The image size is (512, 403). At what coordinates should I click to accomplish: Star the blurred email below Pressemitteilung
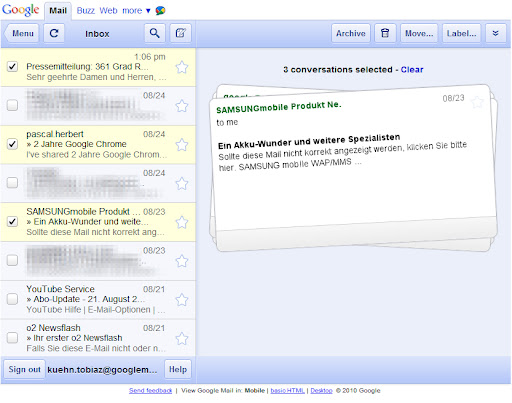click(x=182, y=106)
